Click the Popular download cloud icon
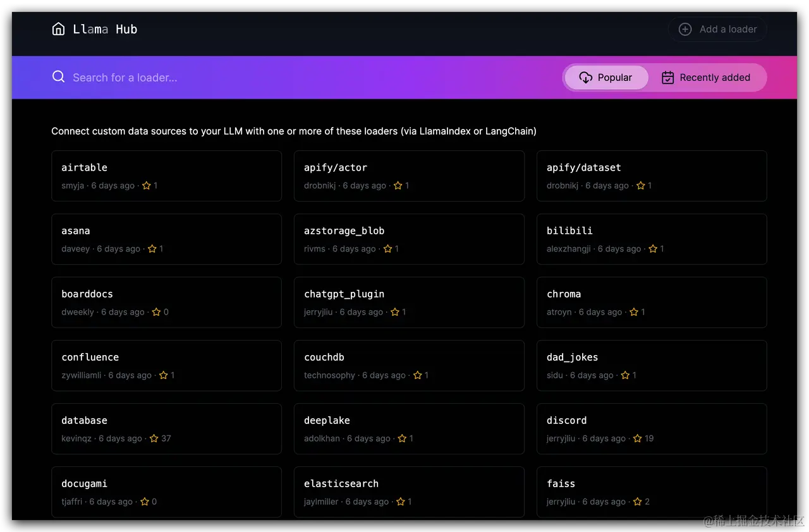The width and height of the screenshot is (809, 532). 585,78
